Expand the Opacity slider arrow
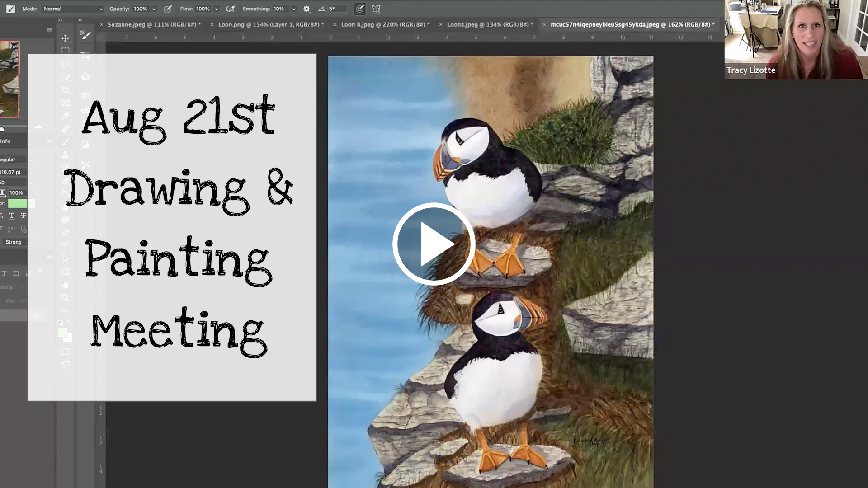This screenshot has height=488, width=868. pyautogui.click(x=154, y=9)
